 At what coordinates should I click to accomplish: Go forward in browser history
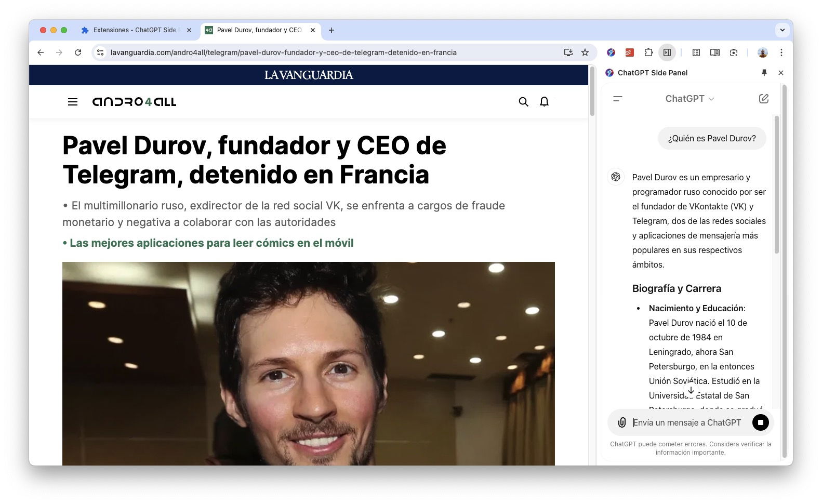59,52
